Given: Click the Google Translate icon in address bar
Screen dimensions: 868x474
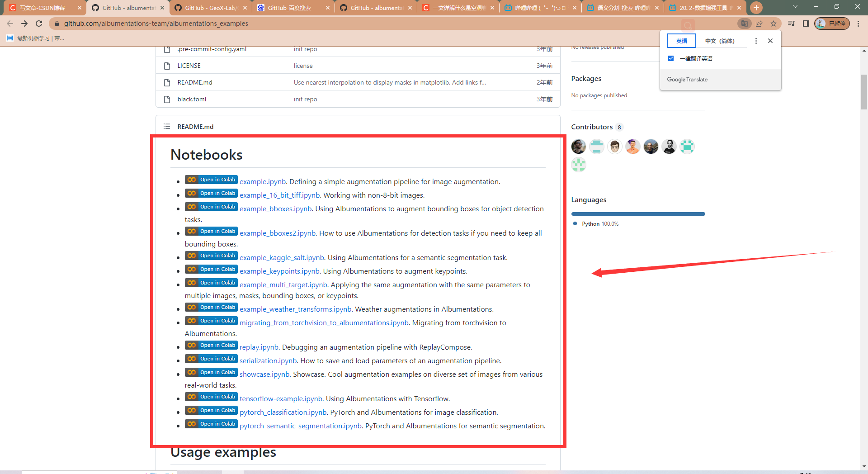Looking at the screenshot, I should coord(744,24).
